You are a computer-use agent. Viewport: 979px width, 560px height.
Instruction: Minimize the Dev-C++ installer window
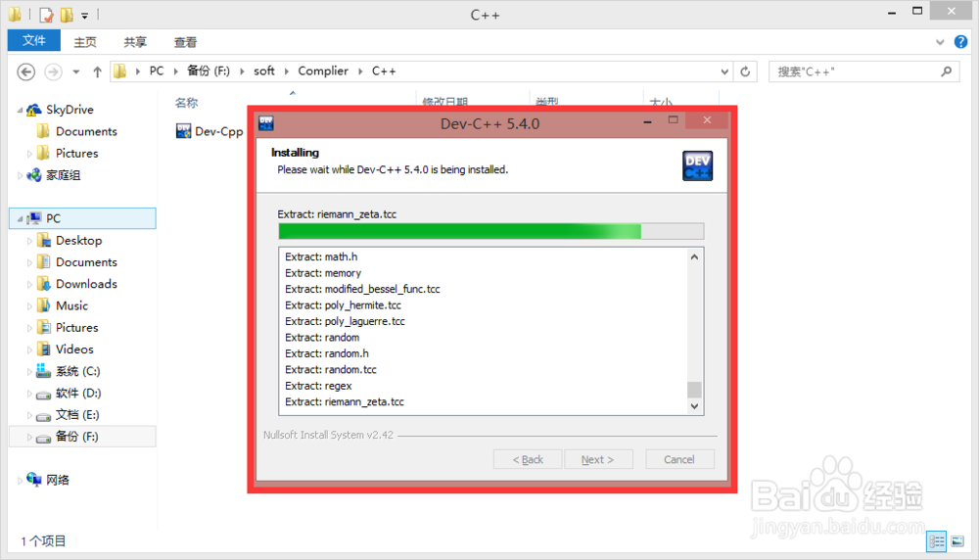coord(647,121)
